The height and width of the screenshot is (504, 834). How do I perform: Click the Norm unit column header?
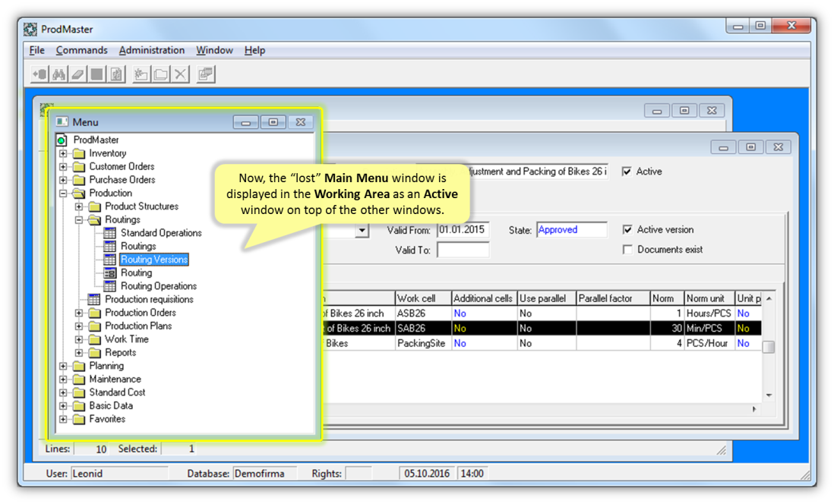[x=709, y=298]
